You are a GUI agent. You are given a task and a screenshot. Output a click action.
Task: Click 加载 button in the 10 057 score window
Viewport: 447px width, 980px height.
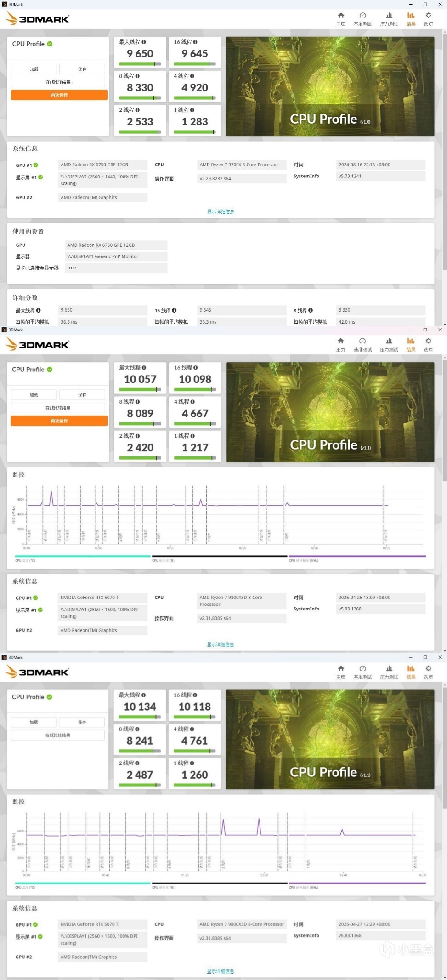click(x=34, y=395)
